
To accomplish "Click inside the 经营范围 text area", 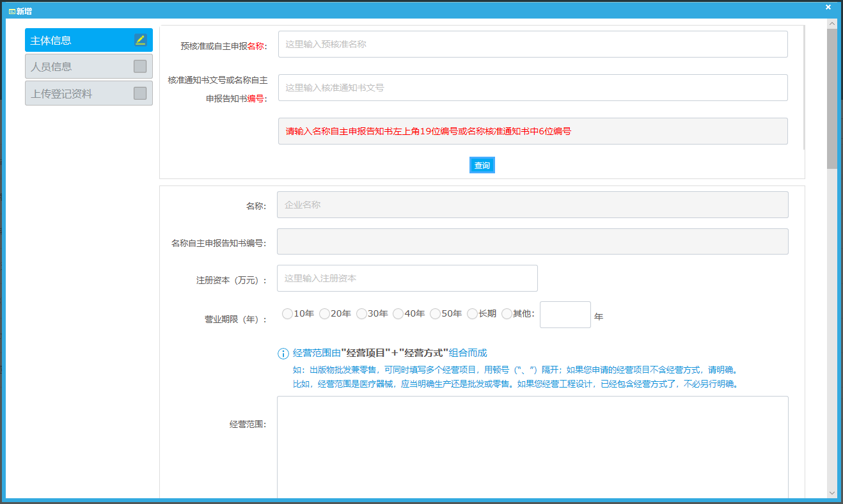I will (532, 448).
